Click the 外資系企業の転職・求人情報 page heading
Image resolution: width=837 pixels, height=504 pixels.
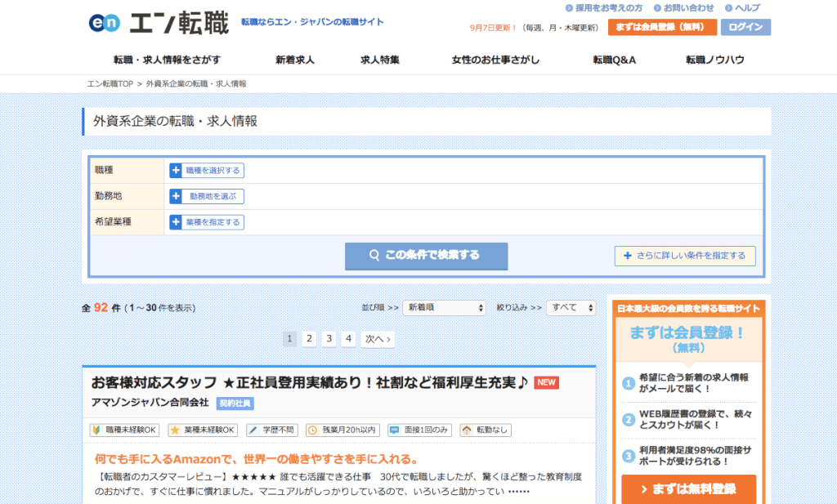click(175, 122)
